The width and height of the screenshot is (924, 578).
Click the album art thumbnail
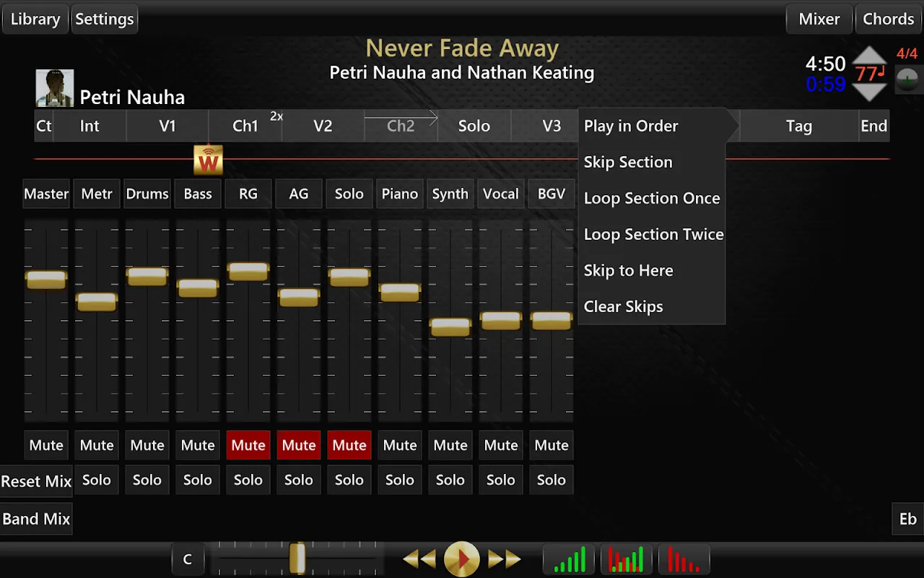55,88
